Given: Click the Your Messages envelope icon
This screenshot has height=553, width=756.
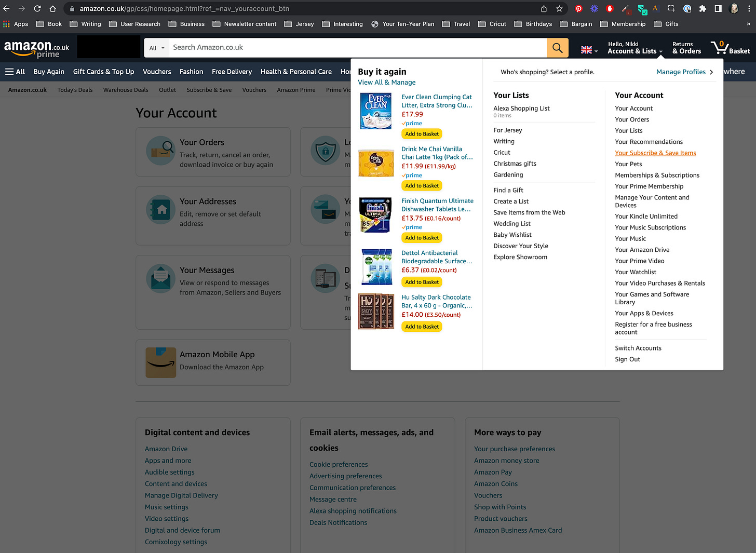Looking at the screenshot, I should [x=160, y=279].
